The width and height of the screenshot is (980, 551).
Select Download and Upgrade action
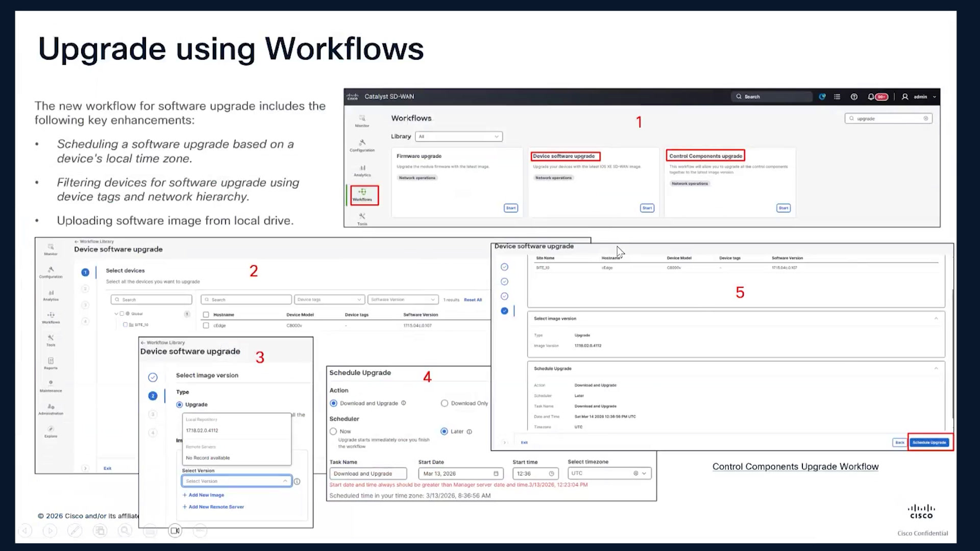pos(333,403)
